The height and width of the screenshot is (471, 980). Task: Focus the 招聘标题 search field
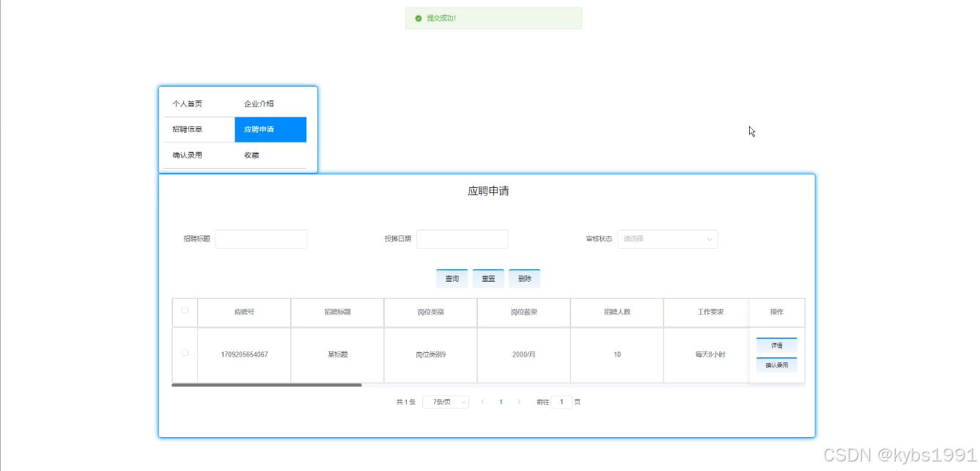[261, 239]
